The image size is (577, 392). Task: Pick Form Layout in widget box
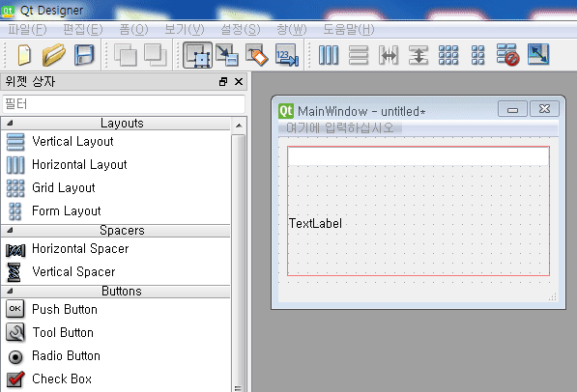point(116,210)
